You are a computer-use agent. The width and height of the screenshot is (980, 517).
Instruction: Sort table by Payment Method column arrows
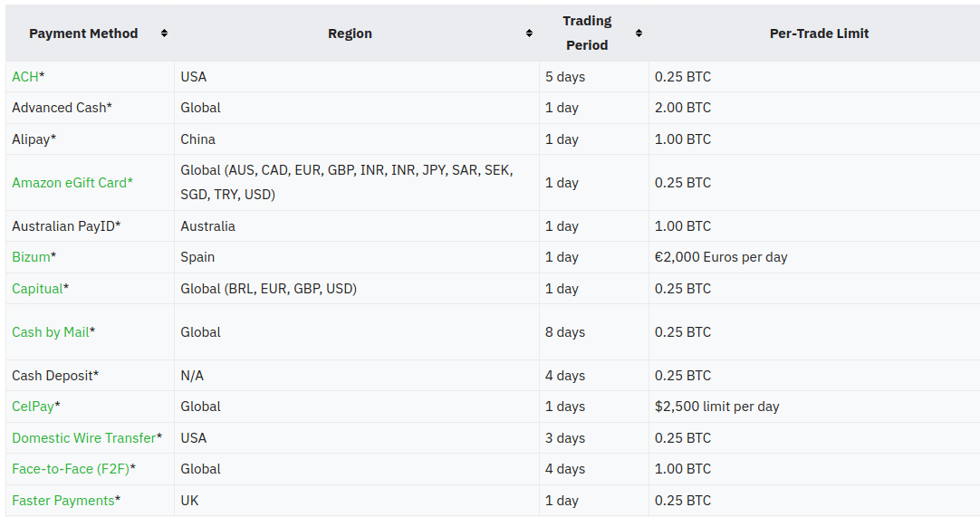[164, 34]
